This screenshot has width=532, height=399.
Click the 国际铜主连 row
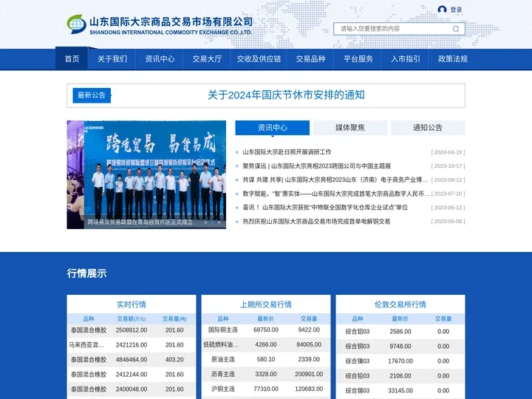(x=266, y=330)
